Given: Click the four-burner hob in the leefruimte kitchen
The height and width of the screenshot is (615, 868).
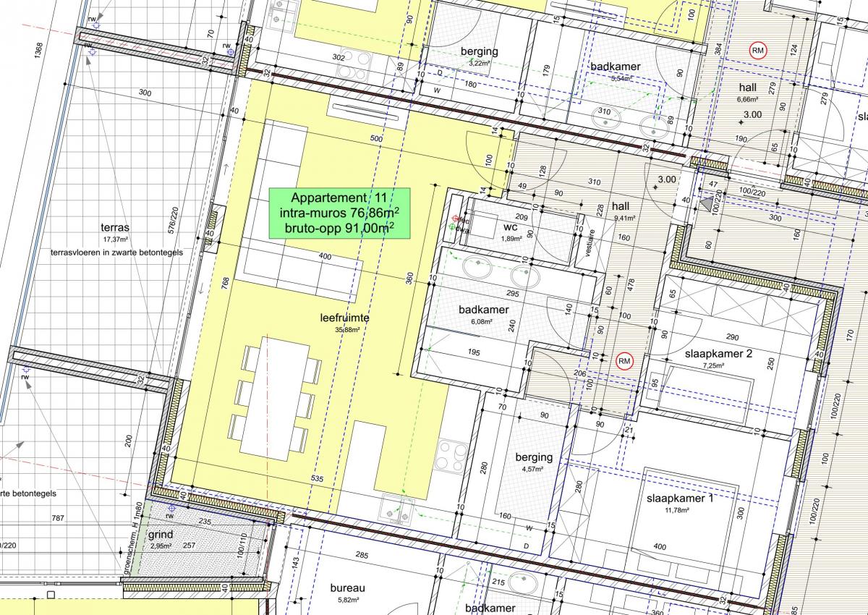Looking at the screenshot, I should [x=451, y=456].
